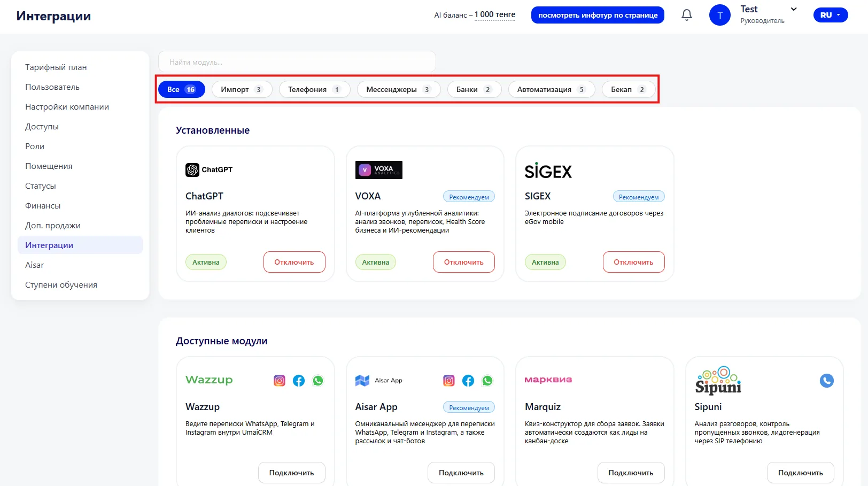The image size is (868, 486).
Task: Click the WhatsApp icon on Wazzup card
Action: 318,381
